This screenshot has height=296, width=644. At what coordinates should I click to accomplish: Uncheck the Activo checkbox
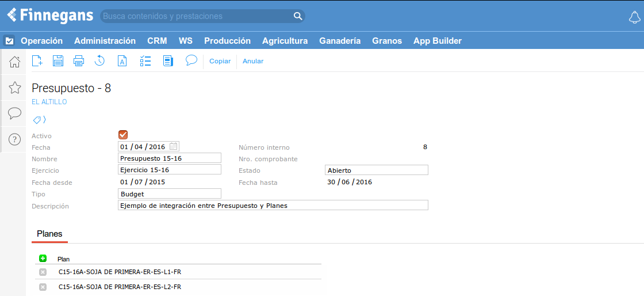coord(123,134)
